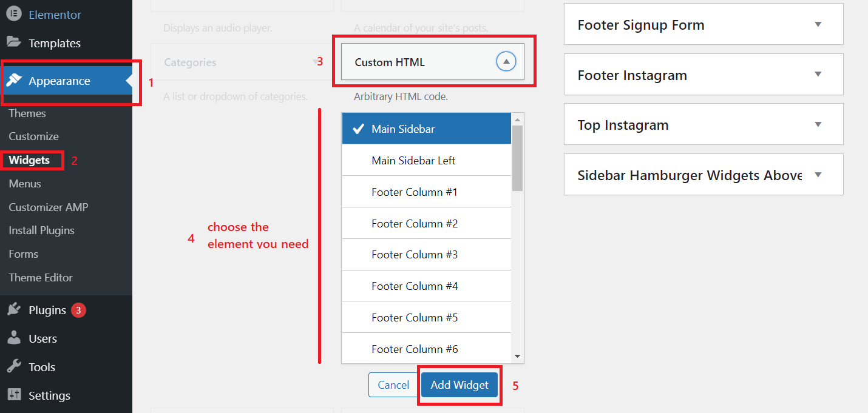Open the Theme Editor menu item
This screenshot has width=868, height=413.
(x=40, y=277)
